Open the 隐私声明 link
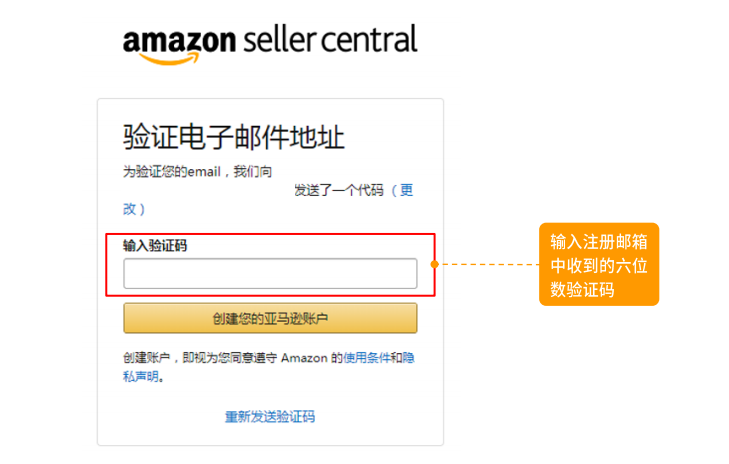Screen dimensions: 729x464 [x=268, y=367]
